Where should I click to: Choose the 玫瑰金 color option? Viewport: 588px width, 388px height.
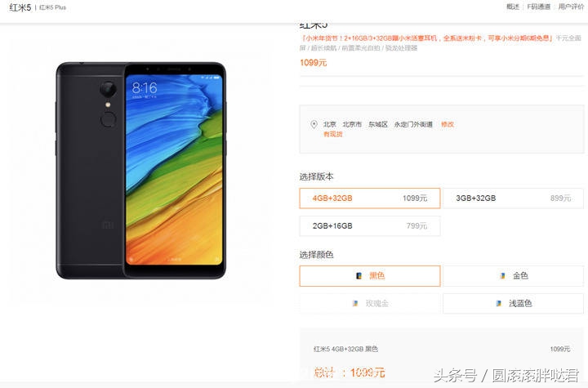pos(370,303)
